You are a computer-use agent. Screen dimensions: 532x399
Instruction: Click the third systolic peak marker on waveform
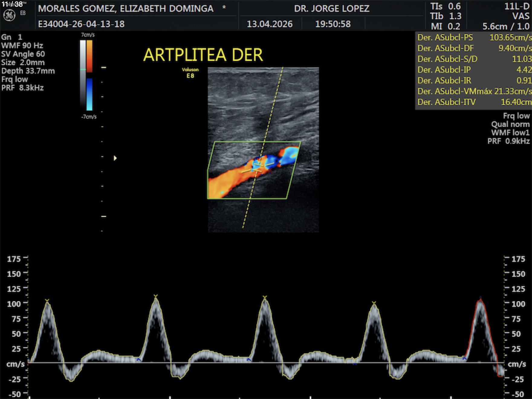tap(265, 297)
